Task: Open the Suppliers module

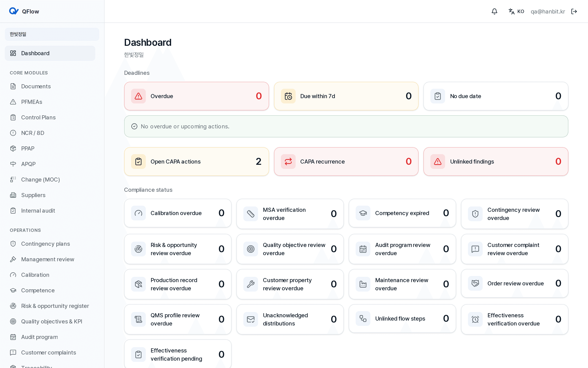Action: [x=50, y=195]
